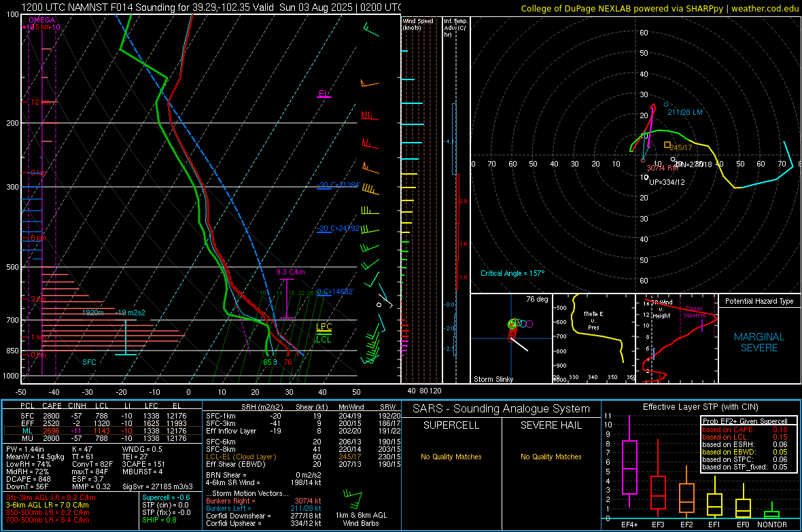This screenshot has width=802, height=532.
Task: Click the "Prob EF2+ Given Supercell" header
Action: pyautogui.click(x=745, y=421)
